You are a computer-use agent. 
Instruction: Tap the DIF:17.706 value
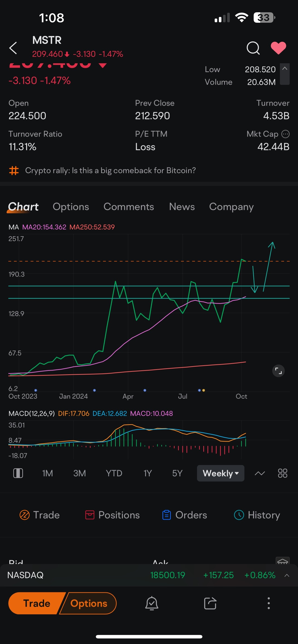(x=74, y=414)
